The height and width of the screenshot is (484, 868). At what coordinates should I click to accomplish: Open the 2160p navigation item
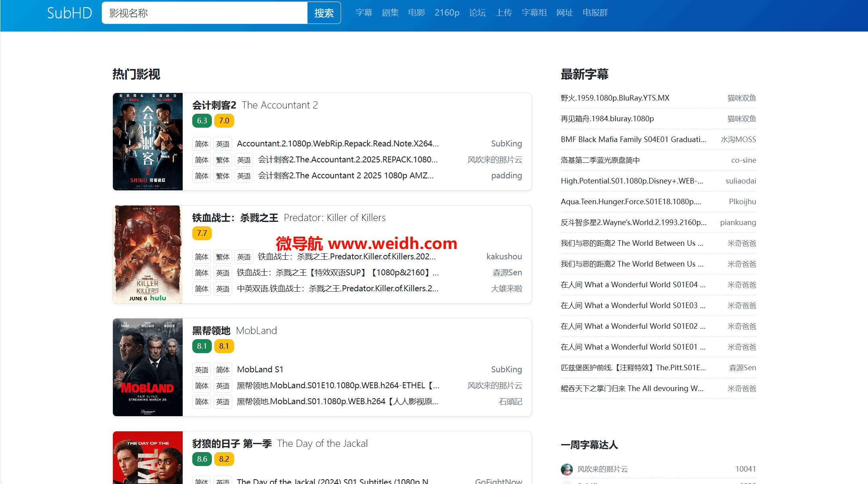447,13
